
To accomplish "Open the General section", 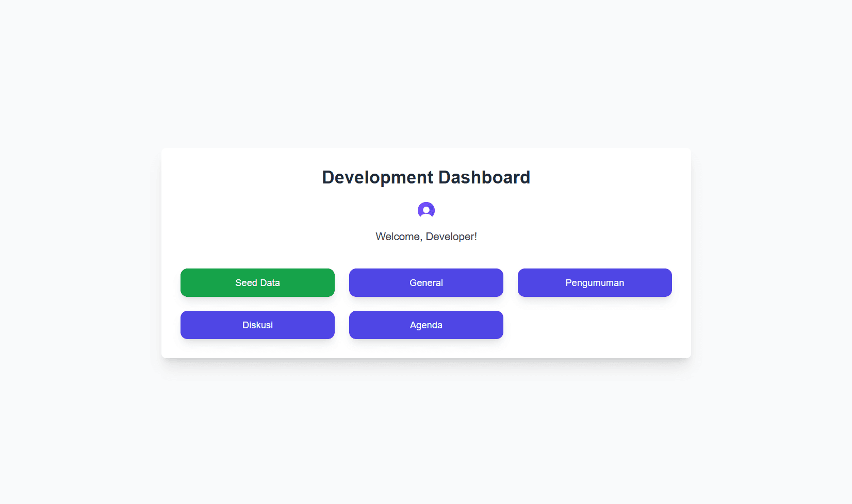I will (426, 282).
